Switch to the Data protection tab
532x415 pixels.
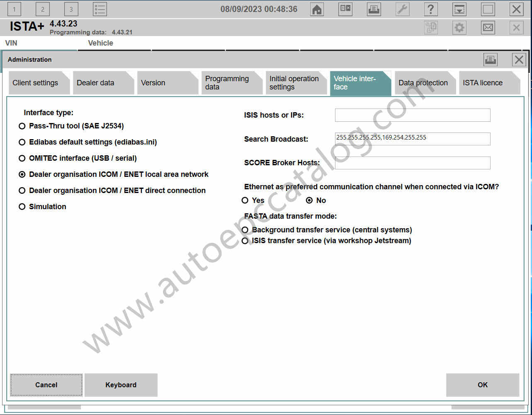click(x=425, y=83)
